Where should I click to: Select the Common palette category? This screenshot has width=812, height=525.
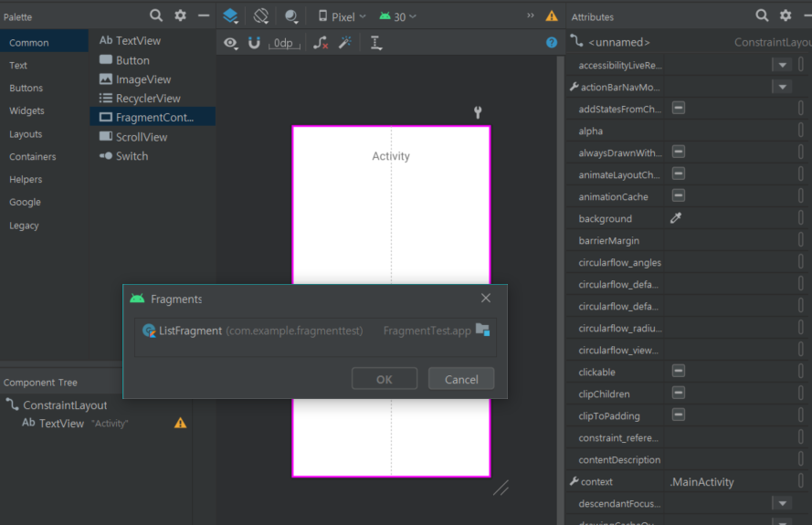[x=44, y=42]
